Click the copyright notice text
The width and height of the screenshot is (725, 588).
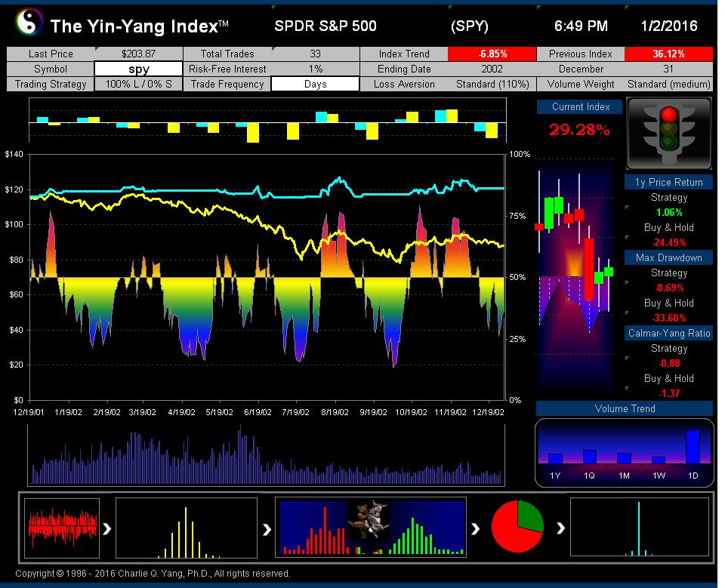(x=153, y=574)
